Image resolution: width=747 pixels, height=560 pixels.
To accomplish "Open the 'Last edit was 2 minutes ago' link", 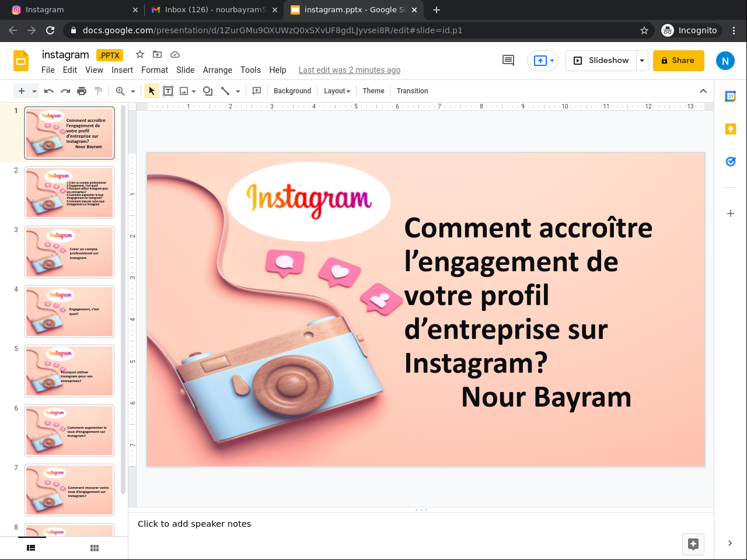I will [350, 70].
